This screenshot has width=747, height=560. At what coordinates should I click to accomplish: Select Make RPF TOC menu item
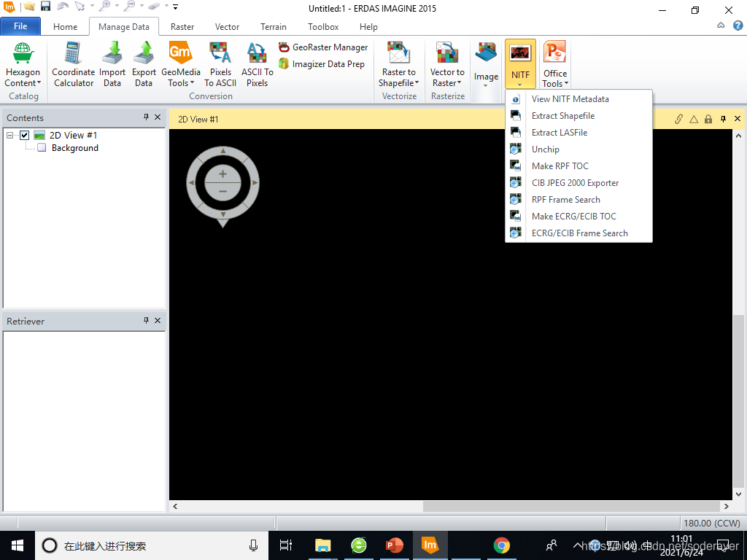(x=578, y=166)
